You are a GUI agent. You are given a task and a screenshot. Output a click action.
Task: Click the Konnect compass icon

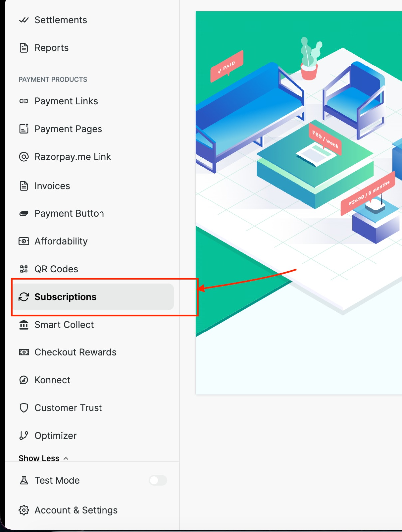24,380
